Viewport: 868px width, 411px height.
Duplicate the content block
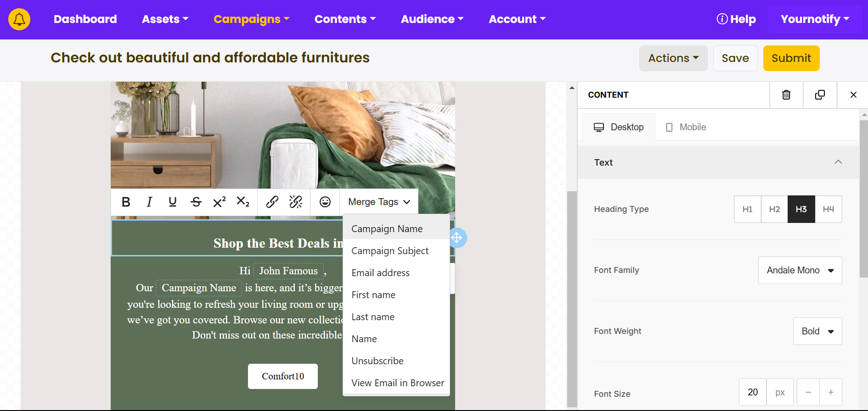tap(820, 95)
